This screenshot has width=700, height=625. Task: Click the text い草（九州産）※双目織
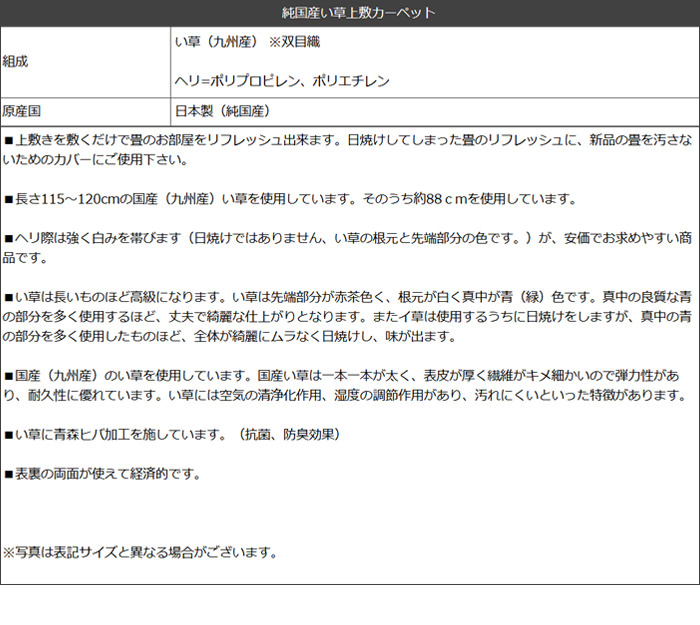(247, 42)
